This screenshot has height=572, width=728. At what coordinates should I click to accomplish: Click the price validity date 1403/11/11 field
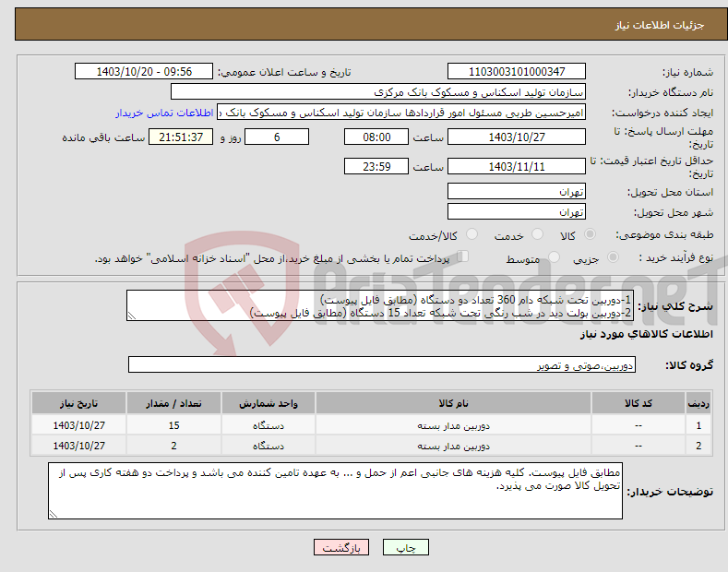point(517,166)
